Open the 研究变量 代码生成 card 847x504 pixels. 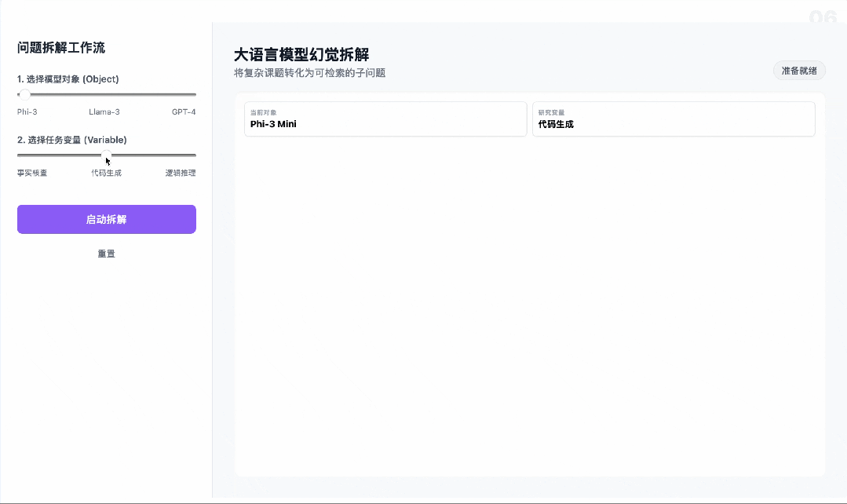pyautogui.click(x=674, y=119)
